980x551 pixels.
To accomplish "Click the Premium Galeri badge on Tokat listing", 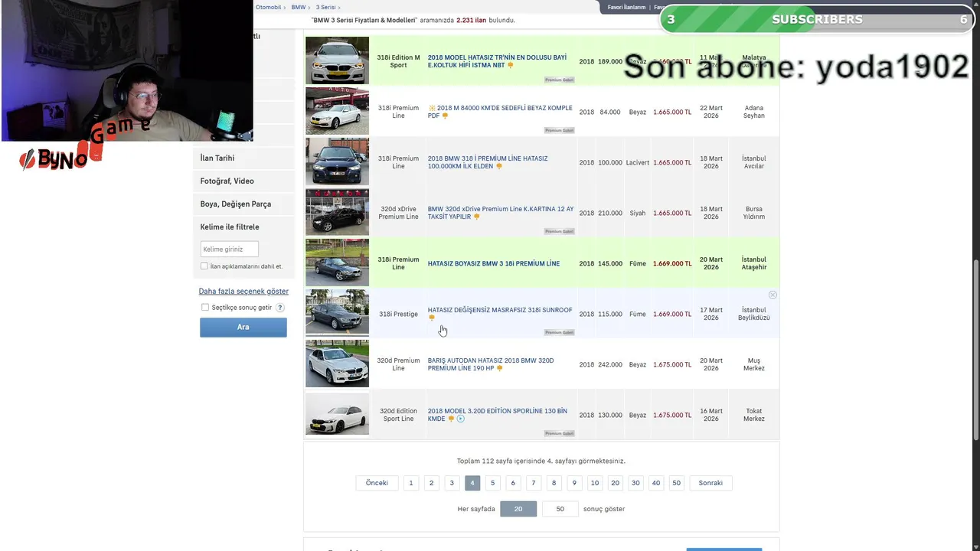I will 559,433.
